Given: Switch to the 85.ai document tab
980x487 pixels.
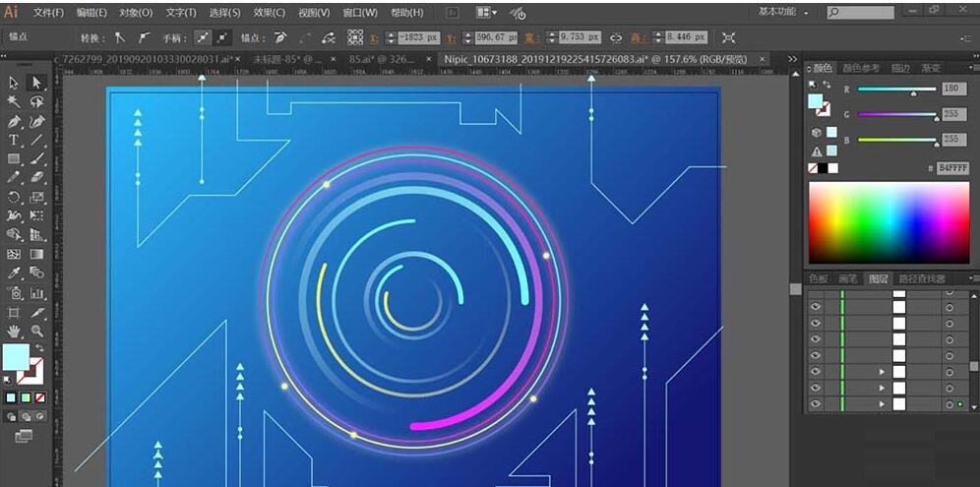Looking at the screenshot, I should coord(384,59).
